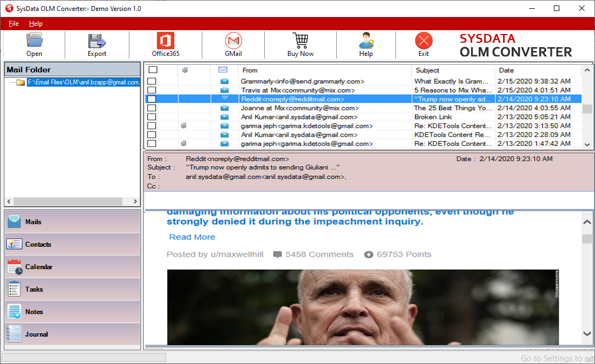Click folder tree scroll right arrow
This screenshot has height=364, width=595.
tap(135, 201)
